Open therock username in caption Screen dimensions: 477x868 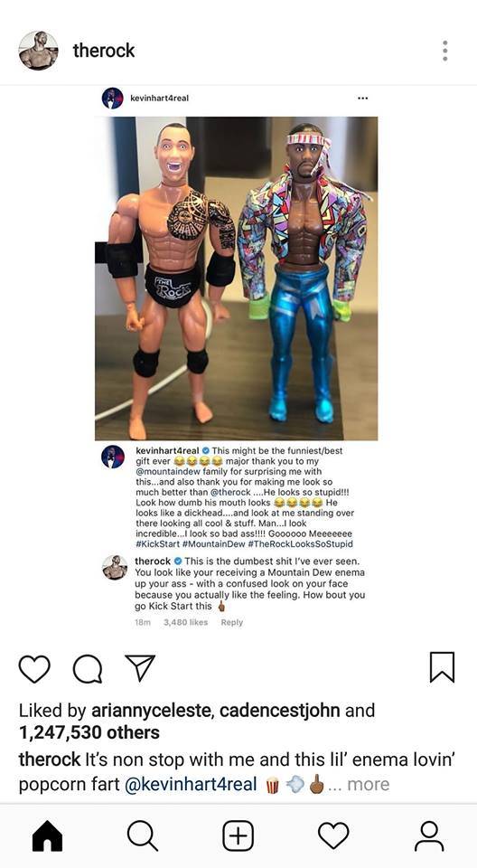click(x=50, y=759)
